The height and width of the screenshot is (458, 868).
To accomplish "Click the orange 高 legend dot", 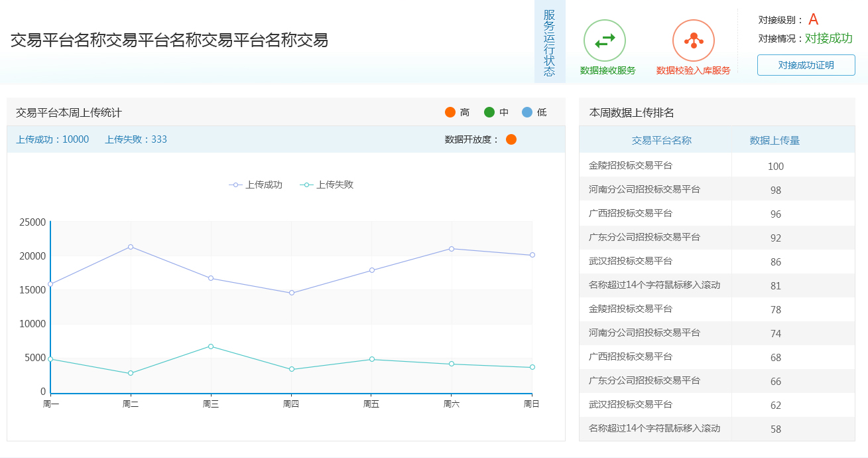I will pos(450,112).
